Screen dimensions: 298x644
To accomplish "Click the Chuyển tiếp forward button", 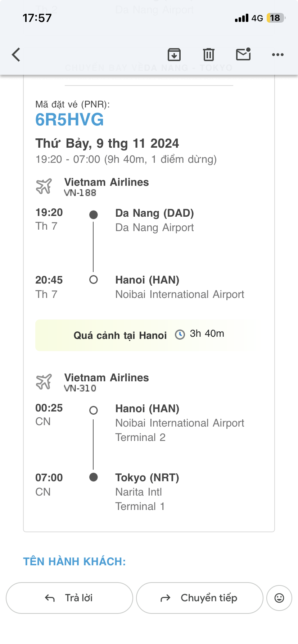I will [x=200, y=598].
